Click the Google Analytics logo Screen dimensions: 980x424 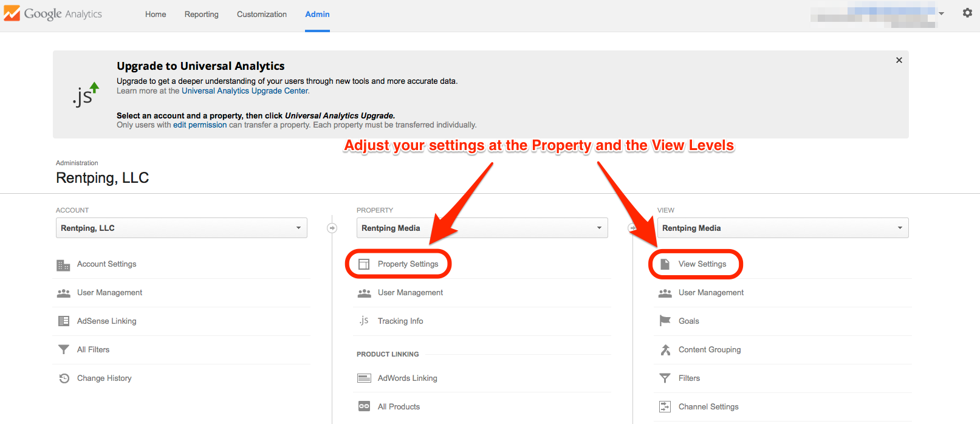click(53, 13)
